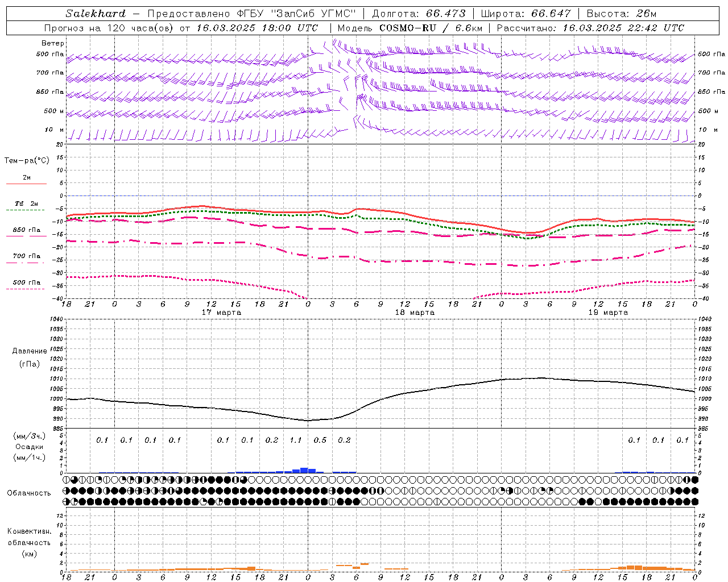Screen dimensions: 728x582
Task: Click the '1.1' precipitation value
Action: point(296,440)
